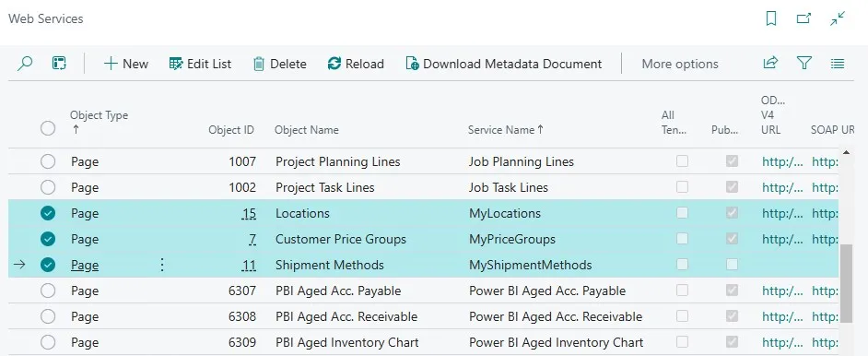The image size is (868, 356).
Task: Open the search magnifier icon
Action: [24, 64]
